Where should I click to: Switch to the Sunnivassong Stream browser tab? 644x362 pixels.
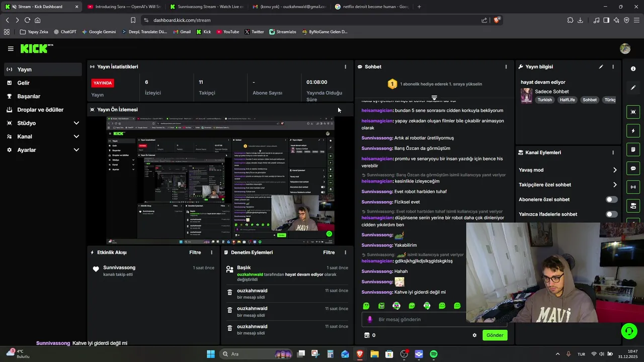coord(206,7)
